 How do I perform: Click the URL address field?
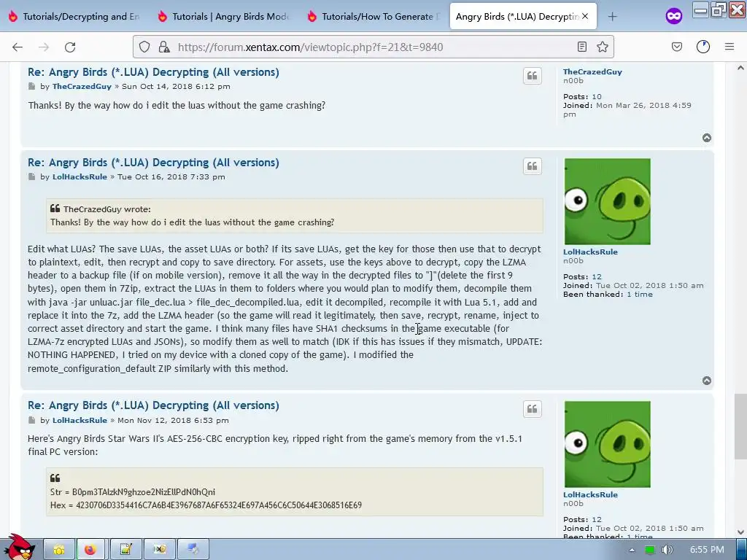coord(373,47)
